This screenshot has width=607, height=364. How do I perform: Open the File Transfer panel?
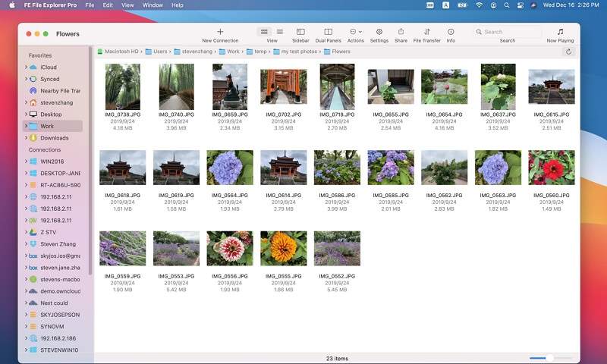coord(426,32)
